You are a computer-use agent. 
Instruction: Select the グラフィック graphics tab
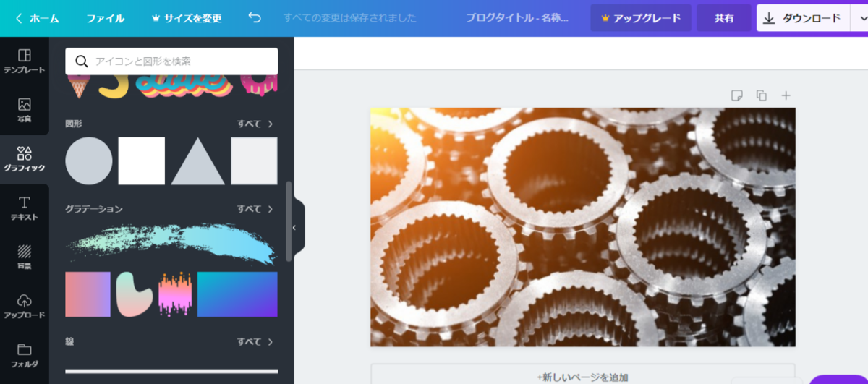coord(25,159)
